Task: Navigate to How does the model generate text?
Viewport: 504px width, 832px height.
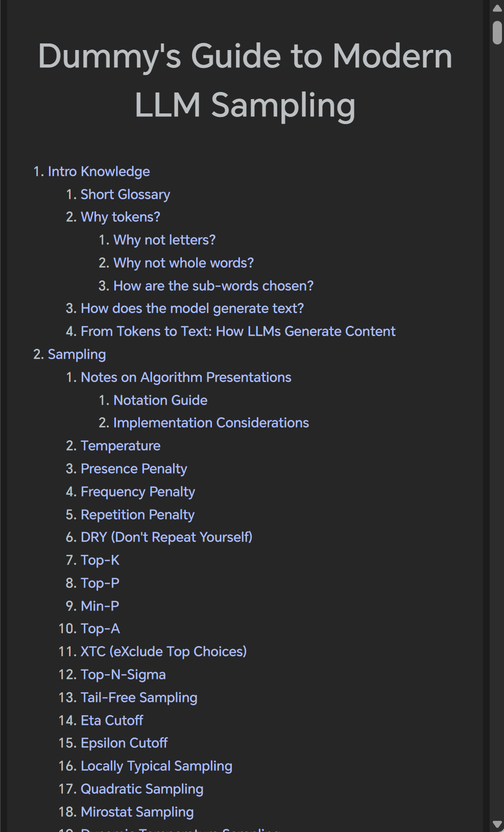Action: pyautogui.click(x=192, y=308)
